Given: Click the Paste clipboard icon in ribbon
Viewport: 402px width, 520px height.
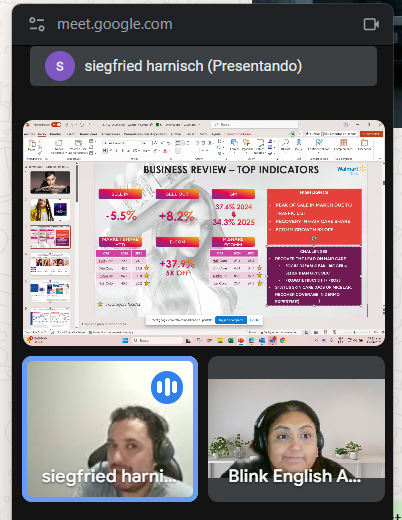Looking at the screenshot, I should click(x=32, y=144).
